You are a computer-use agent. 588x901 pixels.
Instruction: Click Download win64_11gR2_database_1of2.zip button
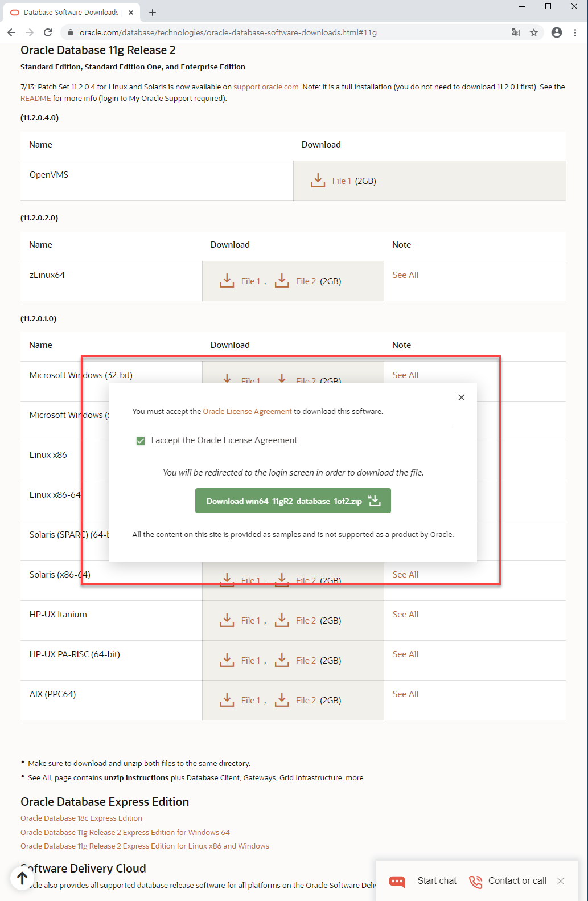[293, 501]
